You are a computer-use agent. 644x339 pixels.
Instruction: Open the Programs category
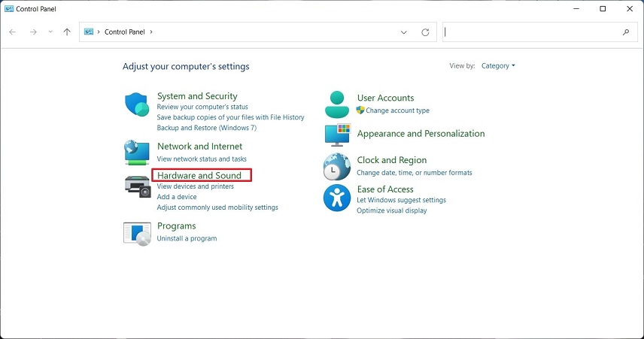pyautogui.click(x=176, y=226)
